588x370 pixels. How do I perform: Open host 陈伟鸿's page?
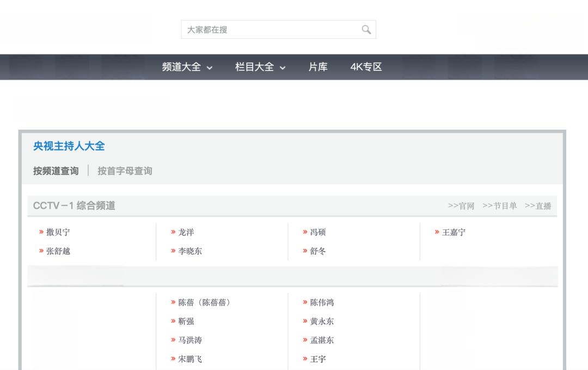tap(322, 302)
